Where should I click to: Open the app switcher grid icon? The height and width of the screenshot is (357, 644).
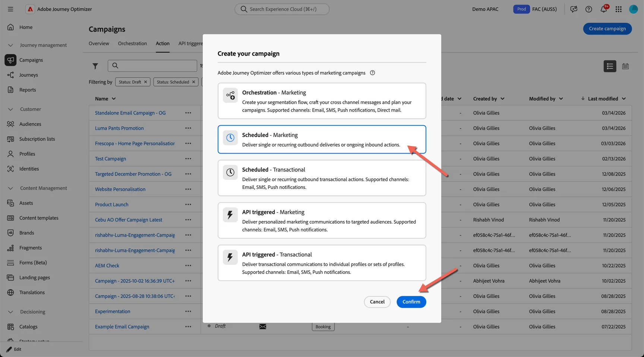[618, 9]
